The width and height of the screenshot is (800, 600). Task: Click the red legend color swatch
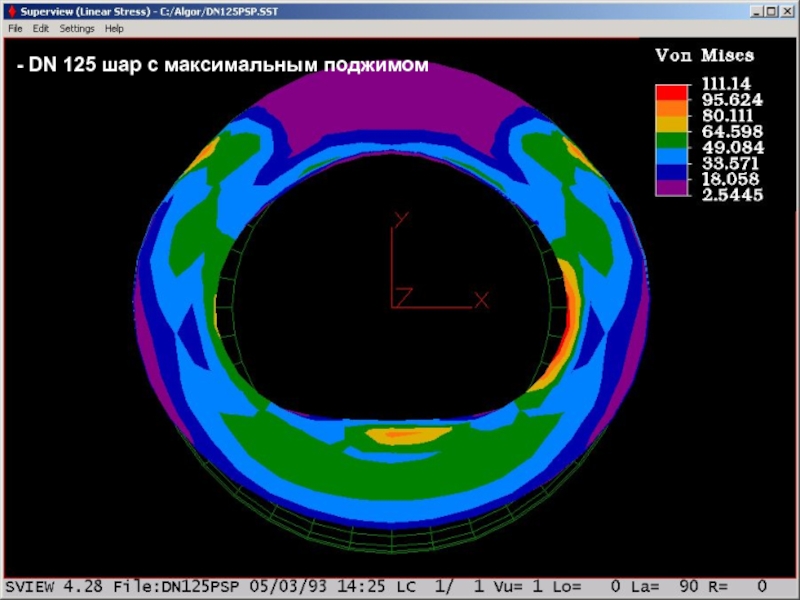point(671,93)
